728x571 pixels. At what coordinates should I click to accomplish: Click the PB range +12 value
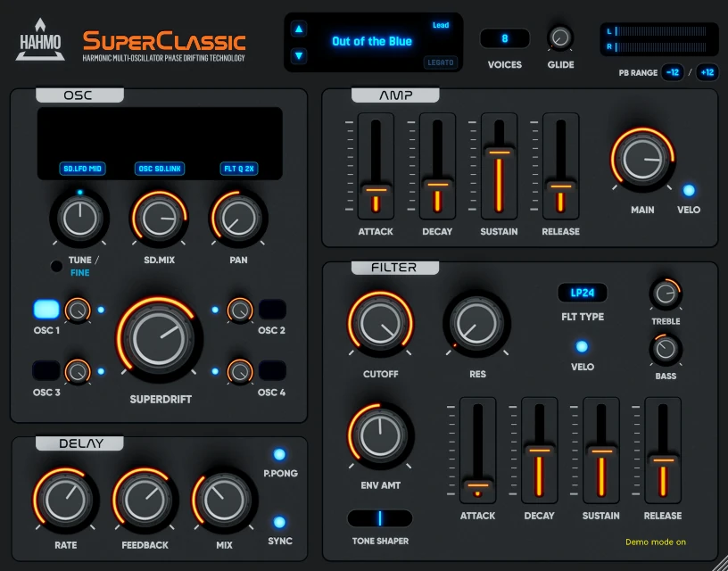(x=707, y=72)
